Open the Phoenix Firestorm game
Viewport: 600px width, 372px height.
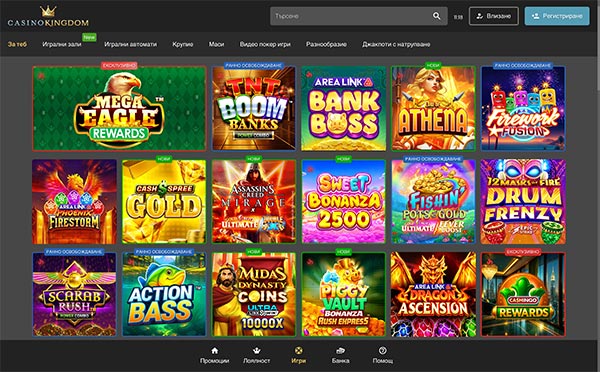coord(74,202)
